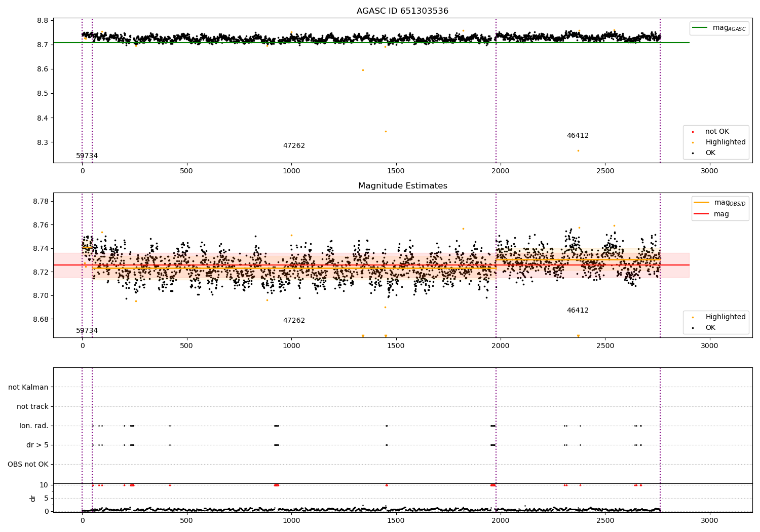Screen dimensions: 760x532
Task: Click the 'dr' y-axis label
Action: point(33,498)
